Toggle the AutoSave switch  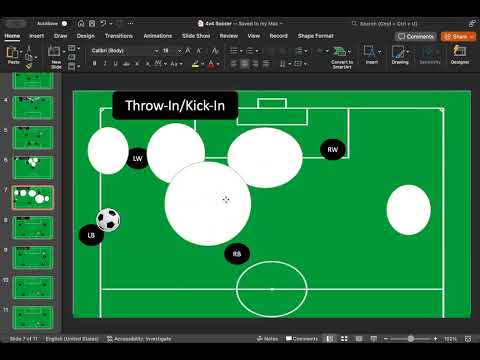coord(64,24)
